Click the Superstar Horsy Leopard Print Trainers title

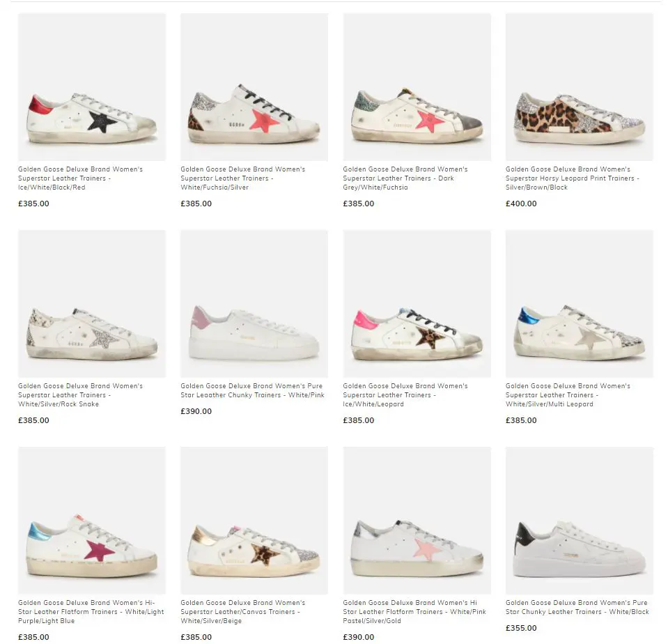[572, 178]
